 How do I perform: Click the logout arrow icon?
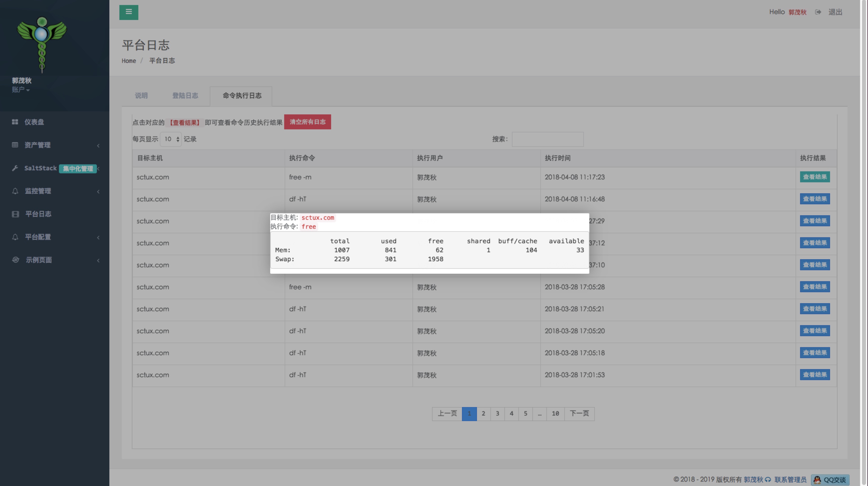pyautogui.click(x=818, y=12)
